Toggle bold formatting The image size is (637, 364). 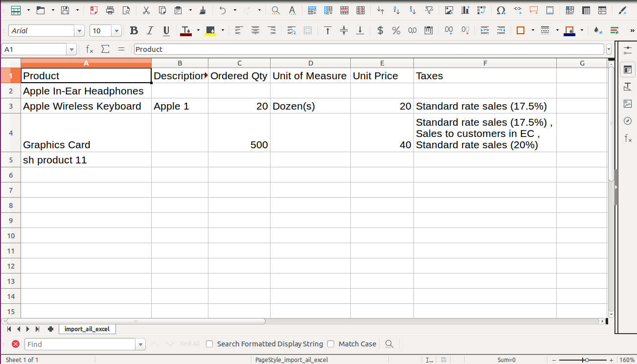coord(134,31)
